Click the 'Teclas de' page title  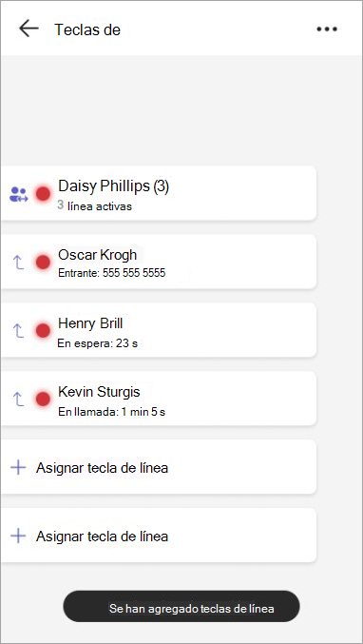point(87,29)
